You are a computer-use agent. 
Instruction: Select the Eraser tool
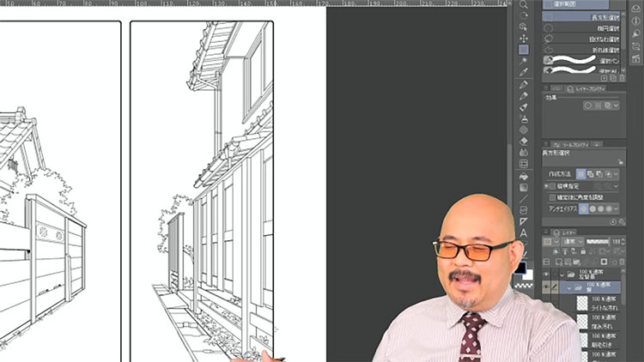click(523, 142)
